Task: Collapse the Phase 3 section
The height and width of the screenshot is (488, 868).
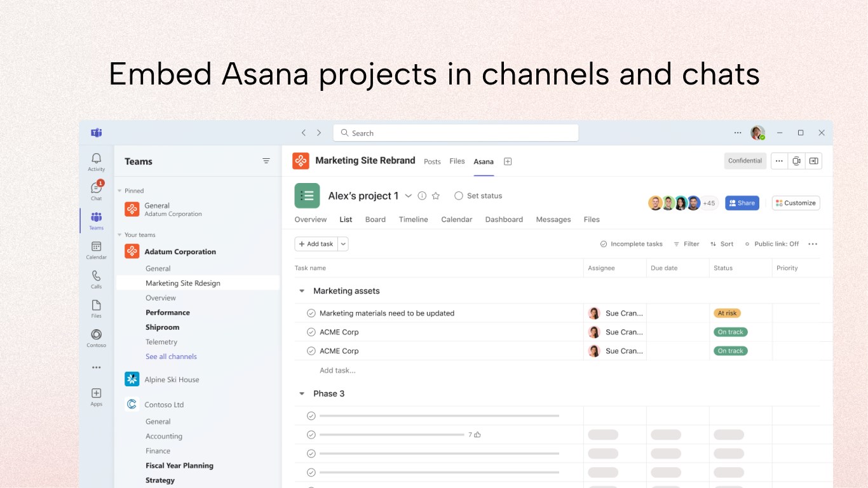Action: (302, 394)
